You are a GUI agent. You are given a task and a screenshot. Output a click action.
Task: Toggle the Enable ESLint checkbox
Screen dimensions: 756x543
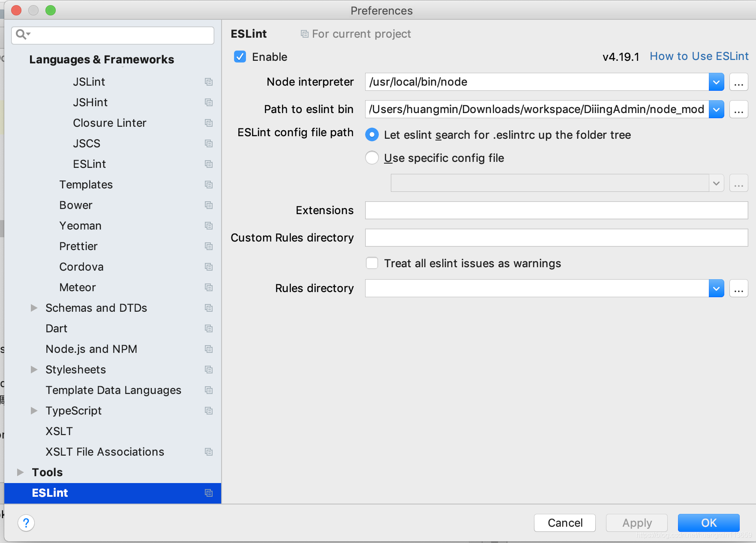[x=240, y=57]
